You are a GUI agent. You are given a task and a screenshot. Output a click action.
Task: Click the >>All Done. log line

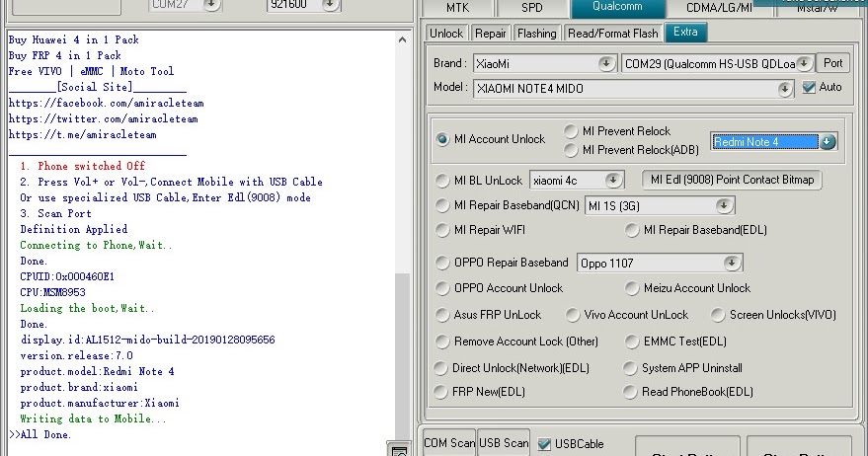[x=39, y=434]
